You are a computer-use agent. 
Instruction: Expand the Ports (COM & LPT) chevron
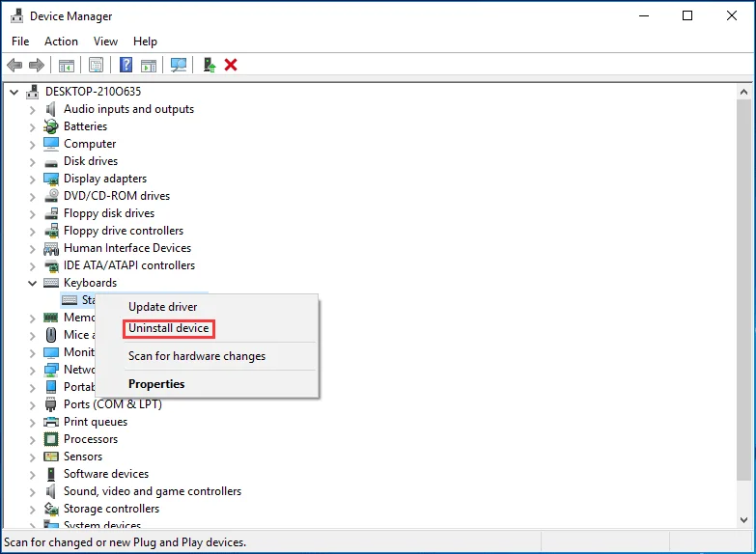[x=32, y=405]
